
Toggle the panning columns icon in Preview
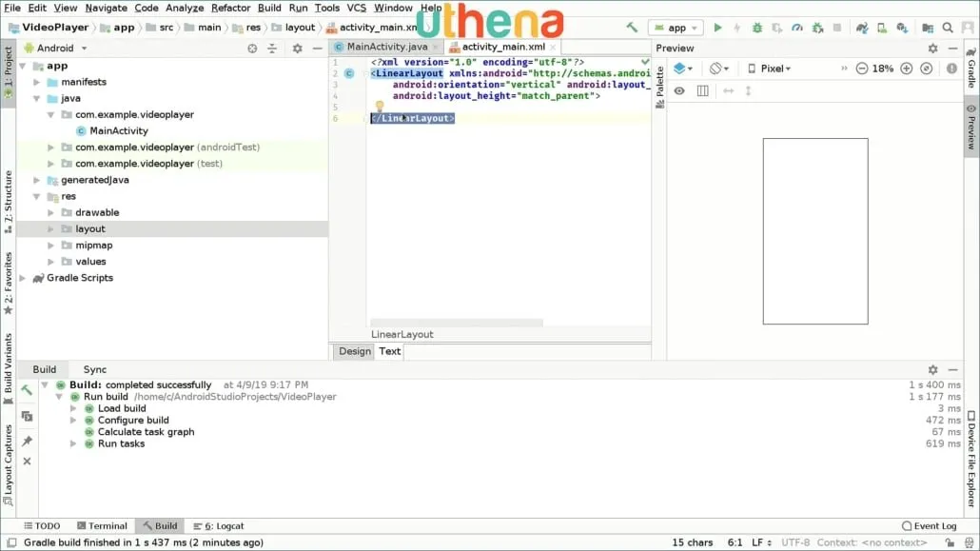tap(702, 91)
